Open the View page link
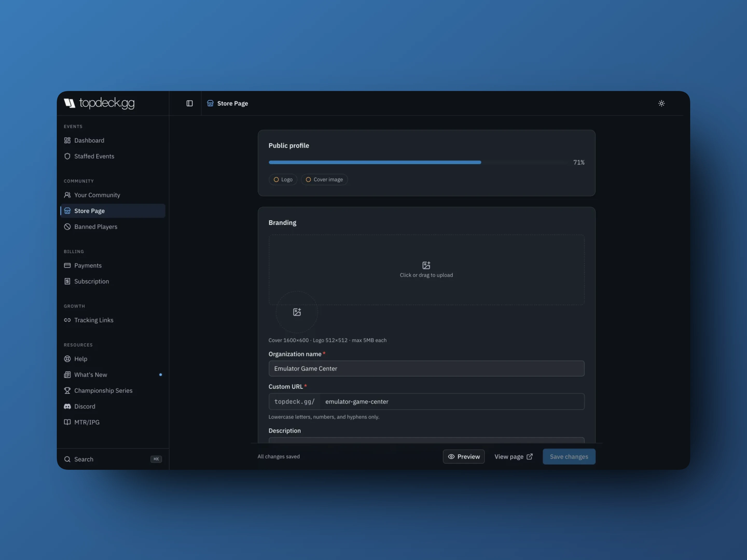Screen dimensions: 747x560 coord(514,457)
